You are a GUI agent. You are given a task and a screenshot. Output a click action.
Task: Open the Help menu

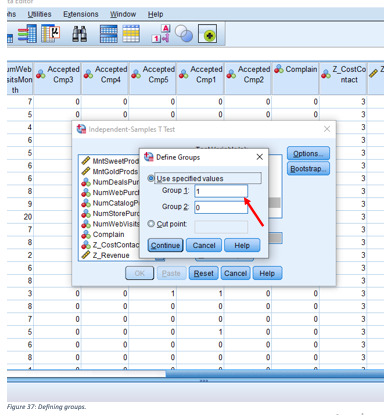pos(155,14)
